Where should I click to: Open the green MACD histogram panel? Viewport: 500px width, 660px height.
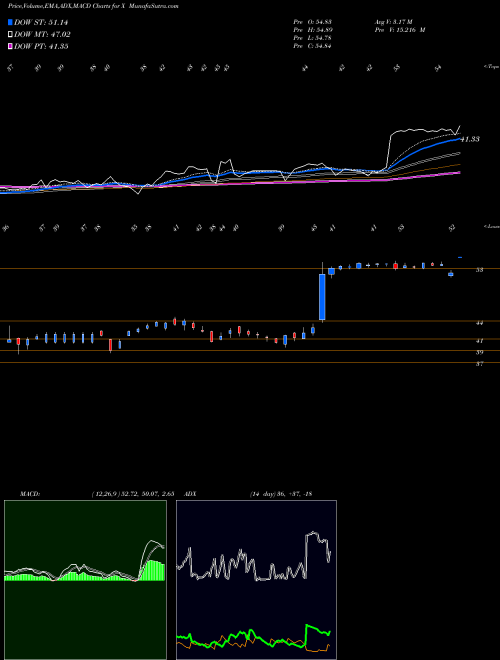click(85, 580)
